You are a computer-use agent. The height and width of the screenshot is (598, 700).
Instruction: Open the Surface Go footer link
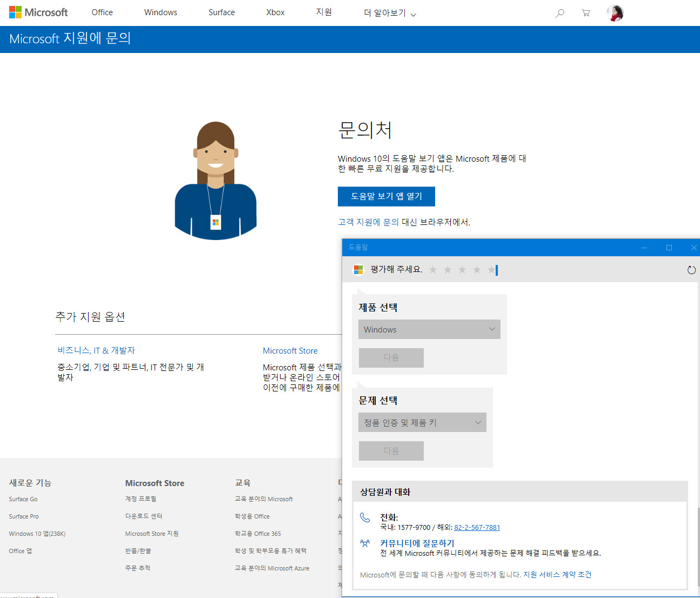tap(23, 499)
